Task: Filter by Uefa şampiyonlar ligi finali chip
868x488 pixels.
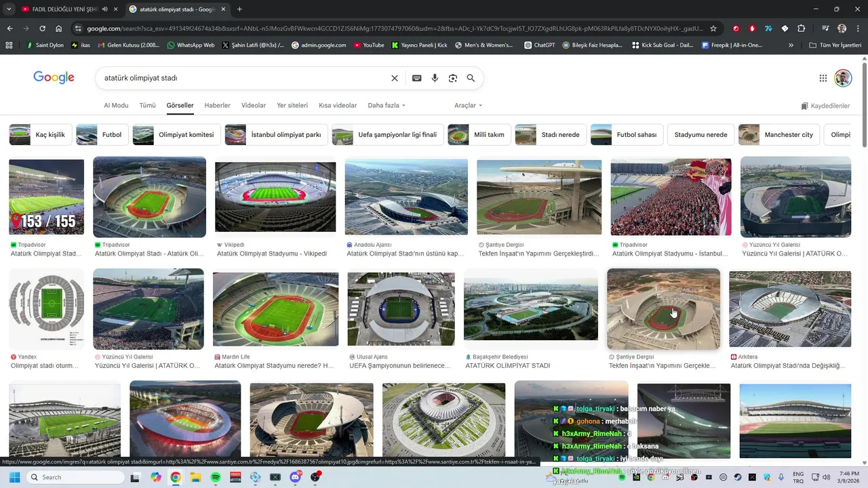Action: pos(388,135)
